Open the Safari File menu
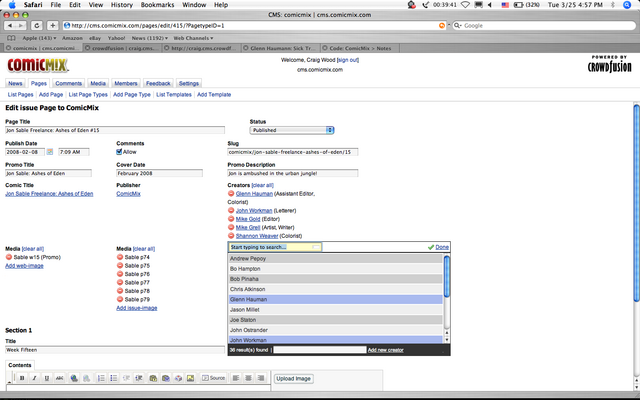640x400 pixels. coord(56,5)
